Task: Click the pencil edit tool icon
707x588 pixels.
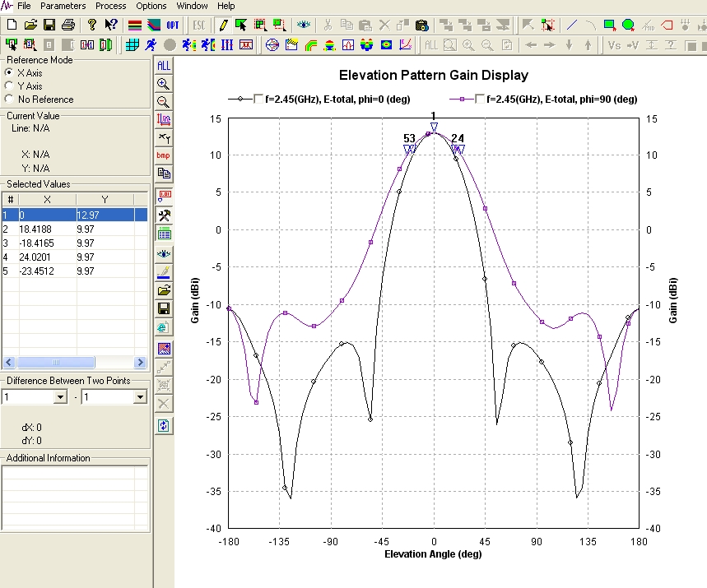Action: pyautogui.click(x=223, y=25)
